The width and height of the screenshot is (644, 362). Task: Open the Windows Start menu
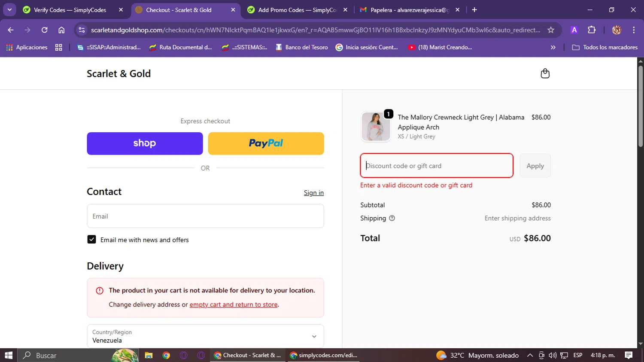pyautogui.click(x=9, y=355)
